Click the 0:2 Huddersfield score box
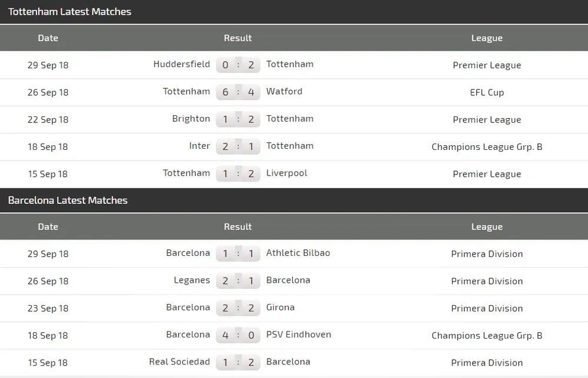The width and height of the screenshot is (588, 378). (238, 65)
